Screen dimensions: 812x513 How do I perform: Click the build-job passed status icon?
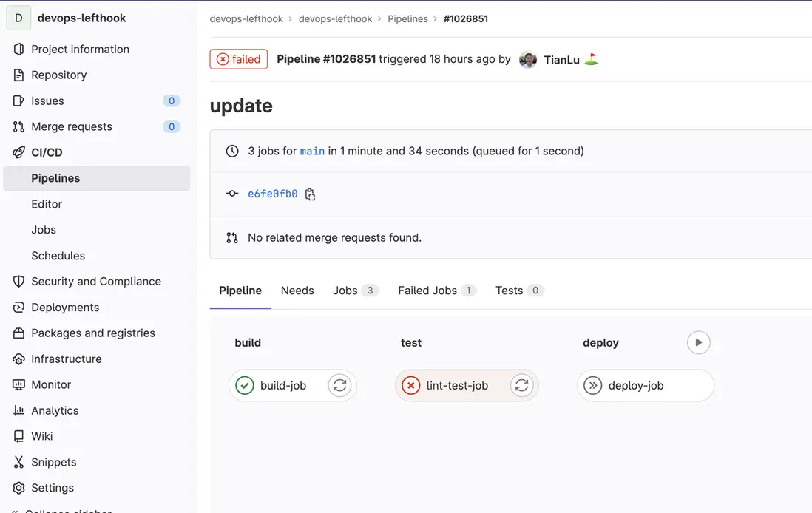click(245, 385)
